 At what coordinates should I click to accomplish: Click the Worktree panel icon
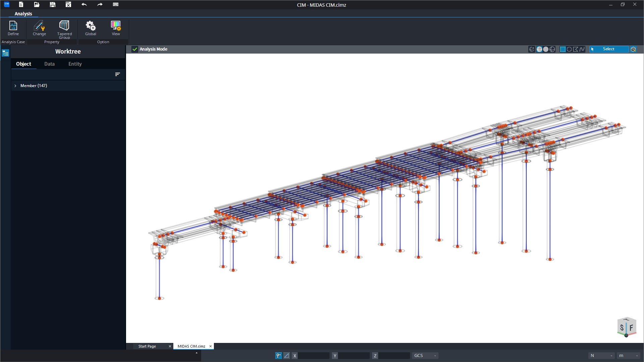[5, 53]
